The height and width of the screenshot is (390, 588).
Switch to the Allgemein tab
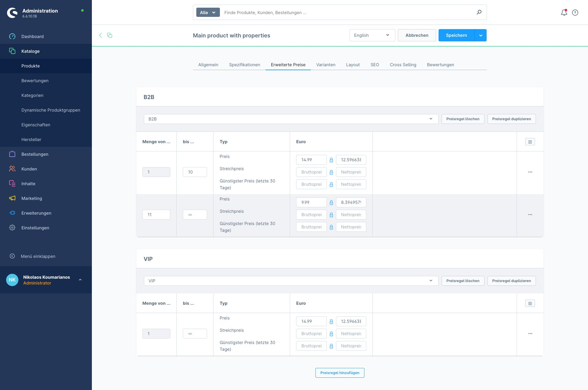208,65
